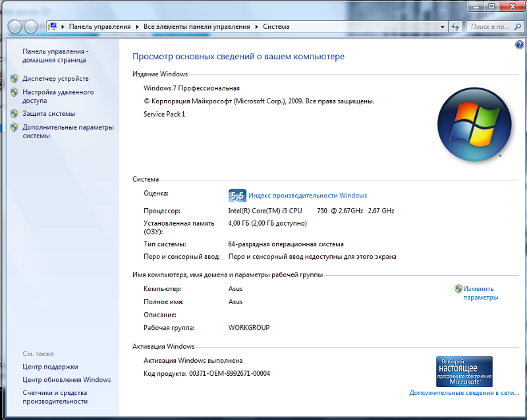Click the Service Pack 1 text
527x420 pixels.
(164, 115)
